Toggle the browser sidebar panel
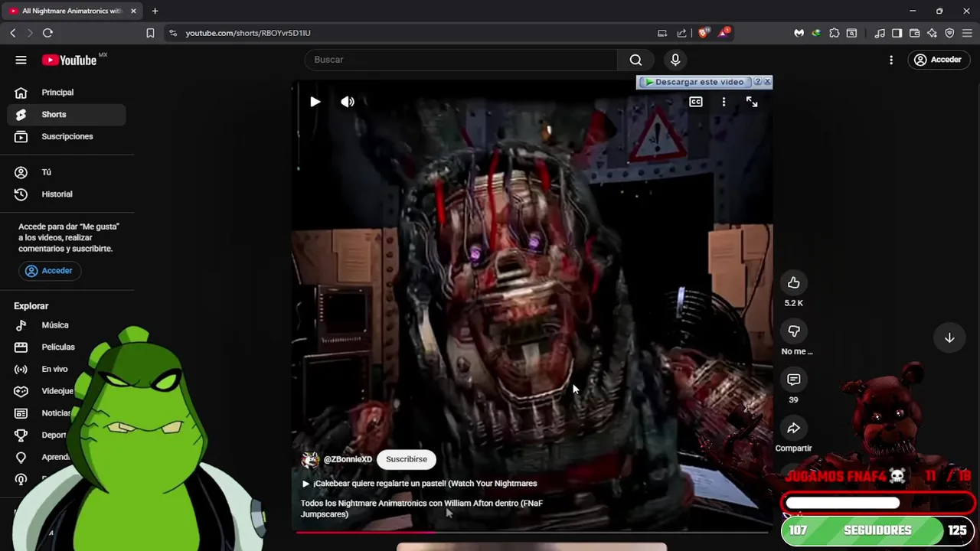 (x=897, y=33)
